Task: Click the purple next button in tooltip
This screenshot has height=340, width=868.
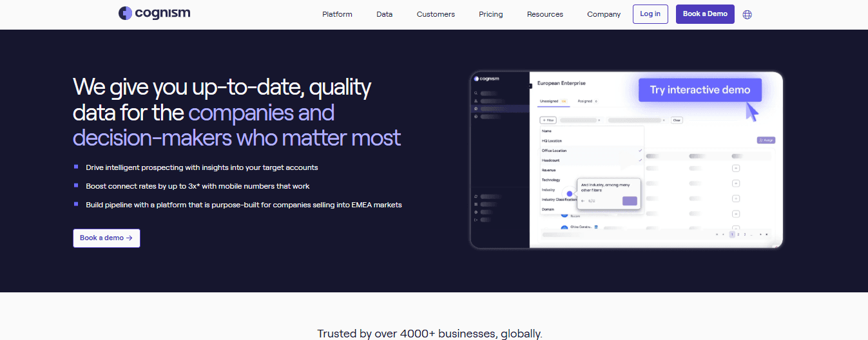Action: (630, 201)
